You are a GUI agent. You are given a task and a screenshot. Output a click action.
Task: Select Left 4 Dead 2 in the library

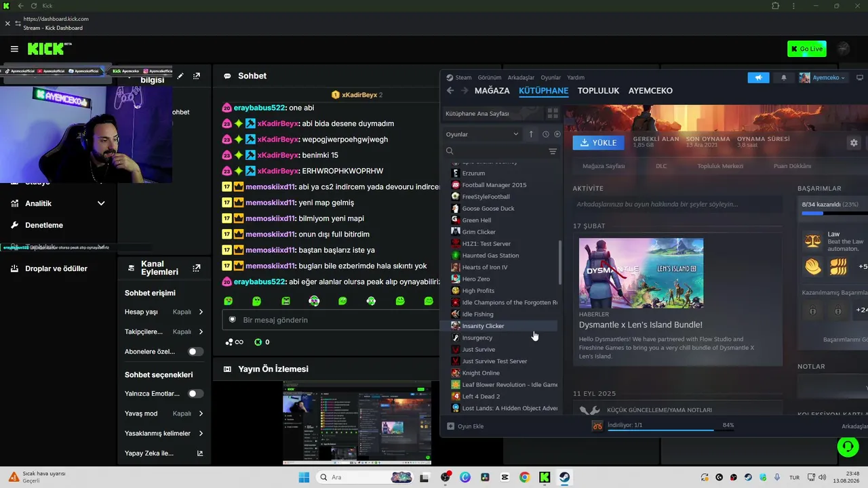(481, 396)
